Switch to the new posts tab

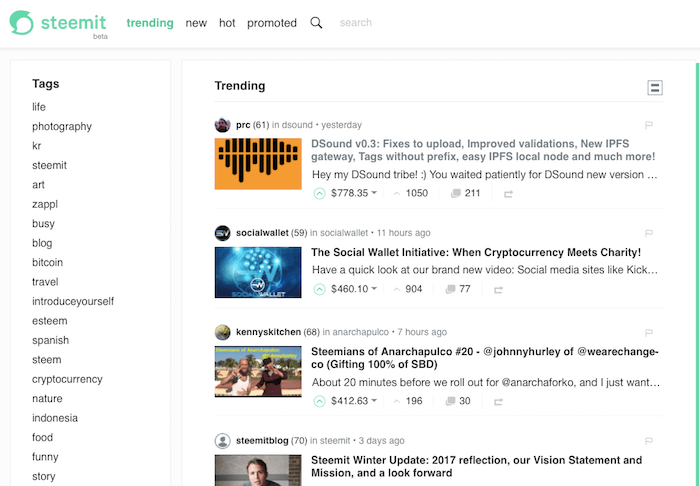tap(196, 23)
